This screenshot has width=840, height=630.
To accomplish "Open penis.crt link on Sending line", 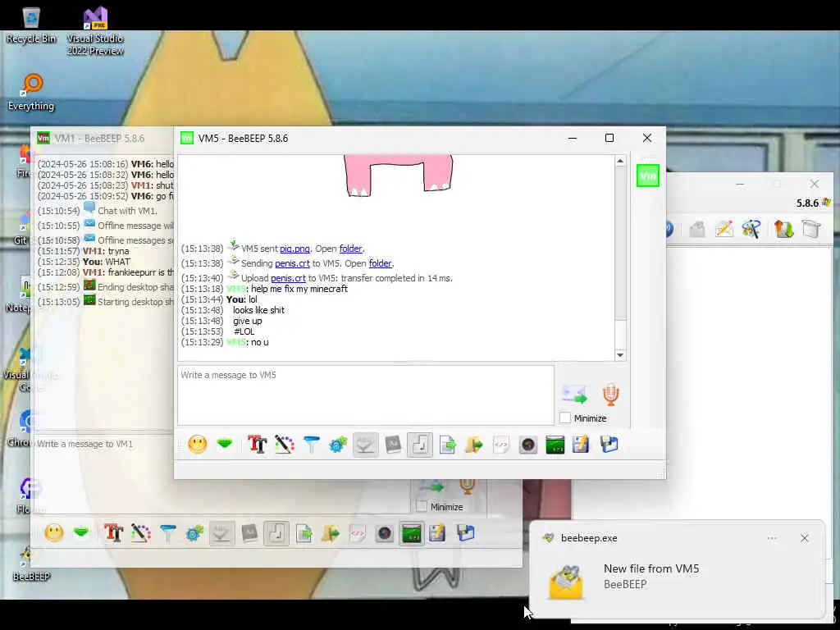I will click(293, 263).
